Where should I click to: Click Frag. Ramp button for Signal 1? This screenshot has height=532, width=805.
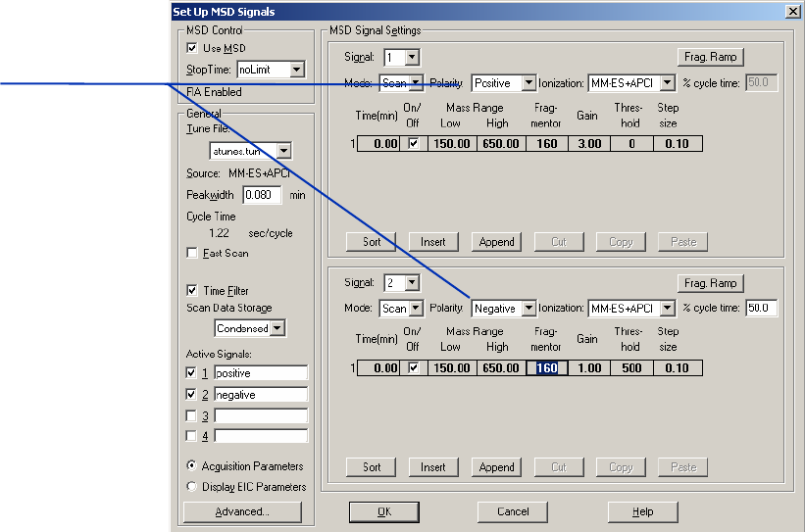pyautogui.click(x=710, y=57)
